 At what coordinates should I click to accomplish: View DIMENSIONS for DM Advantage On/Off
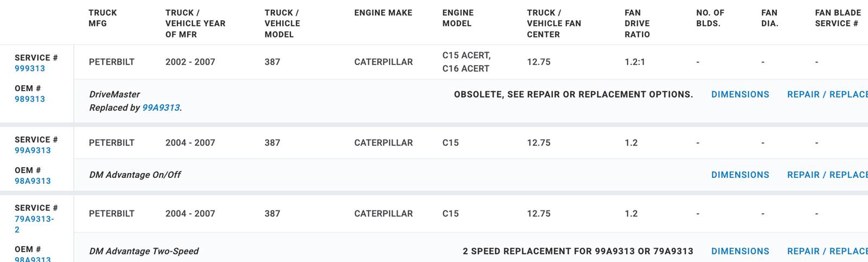point(740,175)
